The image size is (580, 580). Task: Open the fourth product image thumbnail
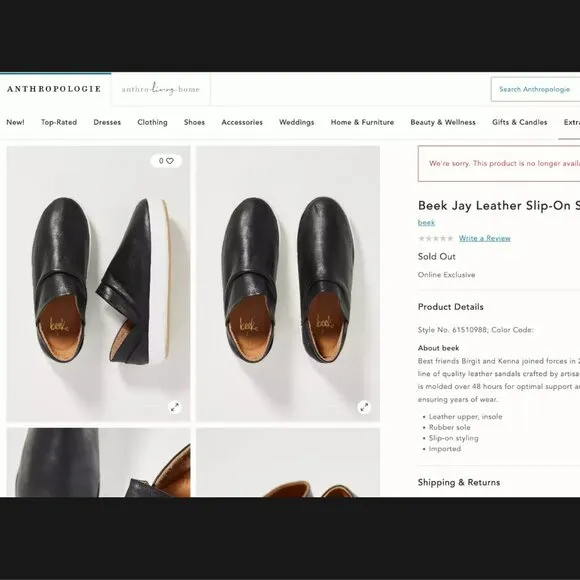pos(288,462)
